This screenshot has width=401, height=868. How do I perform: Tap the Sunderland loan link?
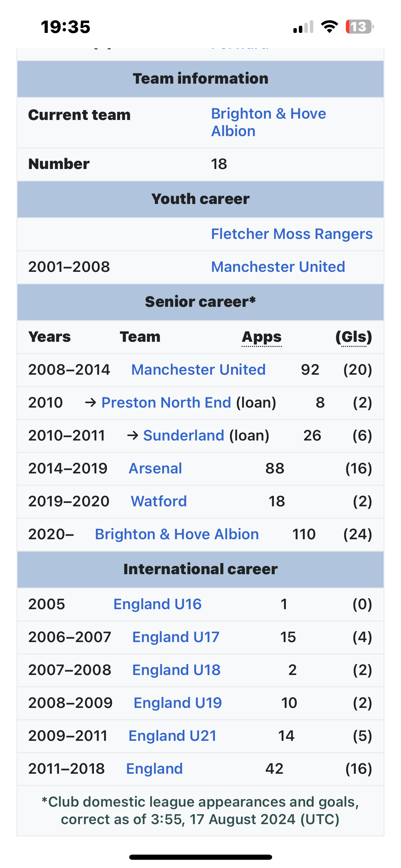[x=184, y=436]
